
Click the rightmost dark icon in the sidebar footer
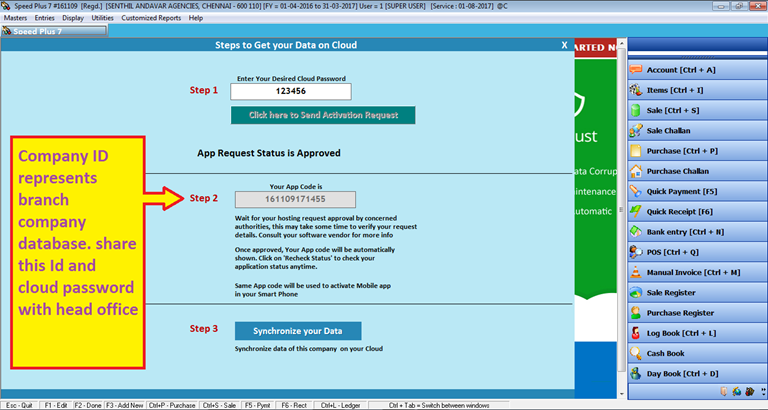pyautogui.click(x=749, y=391)
